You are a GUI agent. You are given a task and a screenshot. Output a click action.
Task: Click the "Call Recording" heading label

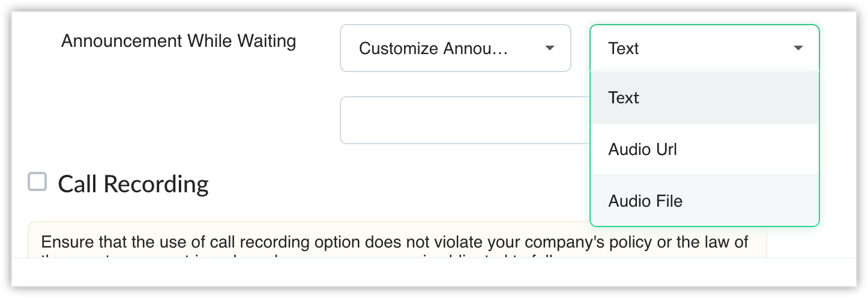[133, 184]
